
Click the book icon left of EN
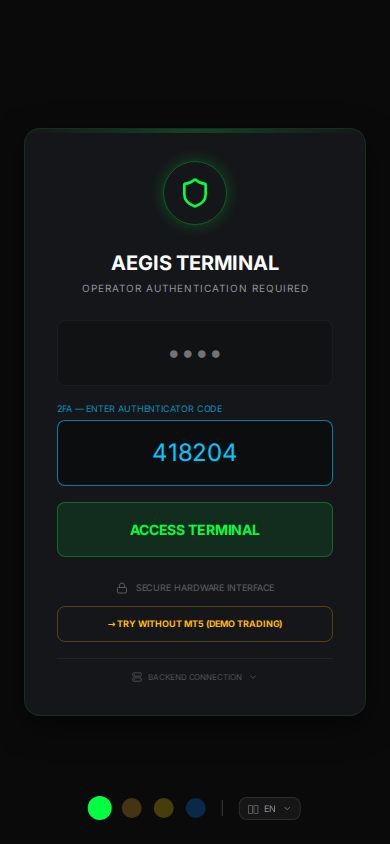[x=253, y=809]
